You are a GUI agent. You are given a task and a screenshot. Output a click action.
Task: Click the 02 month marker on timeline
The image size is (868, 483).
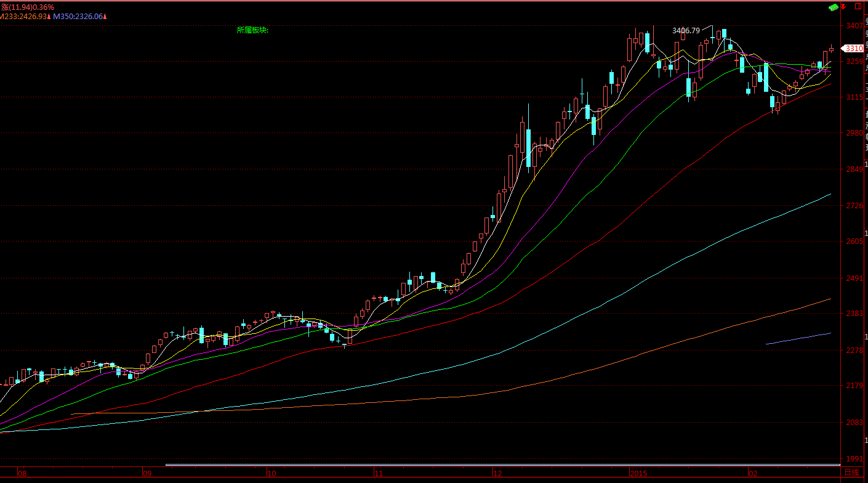point(752,473)
